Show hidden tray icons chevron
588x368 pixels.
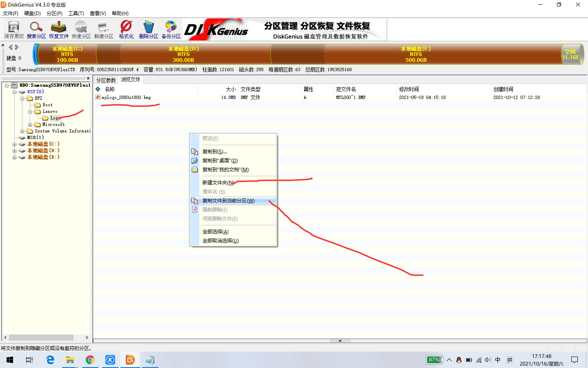(x=449, y=360)
